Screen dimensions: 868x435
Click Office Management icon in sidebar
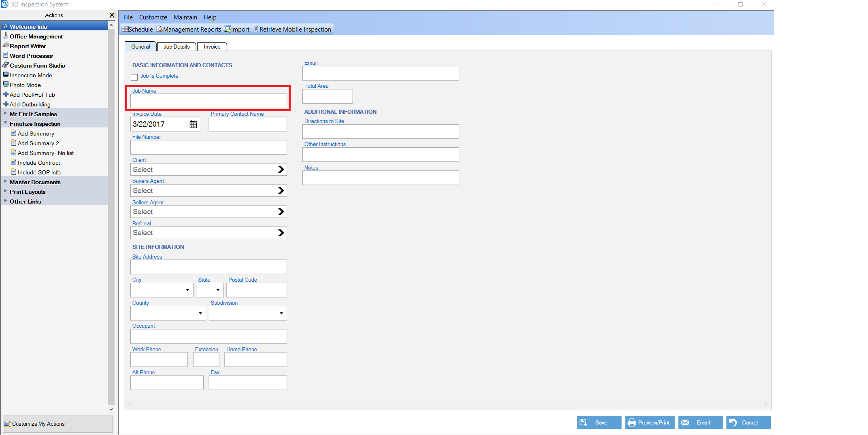pyautogui.click(x=6, y=36)
